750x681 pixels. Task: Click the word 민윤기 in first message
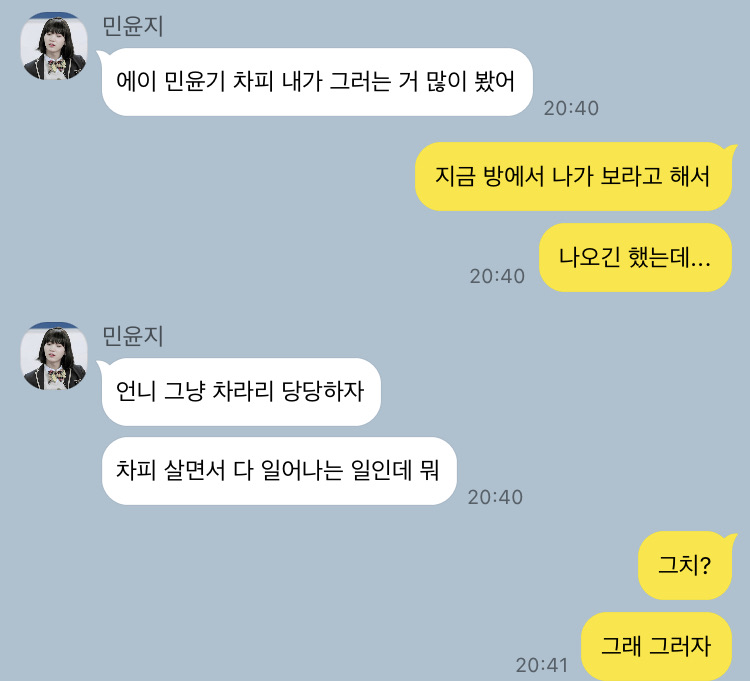pos(195,81)
